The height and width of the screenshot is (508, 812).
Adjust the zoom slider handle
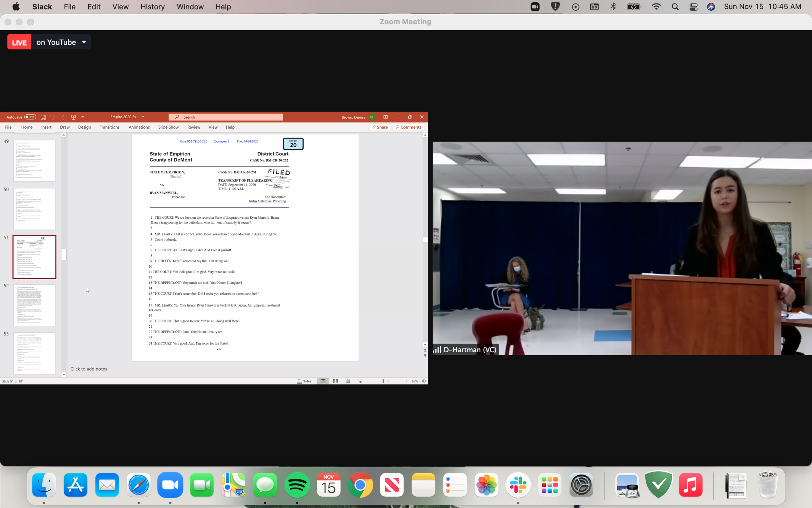point(383,381)
